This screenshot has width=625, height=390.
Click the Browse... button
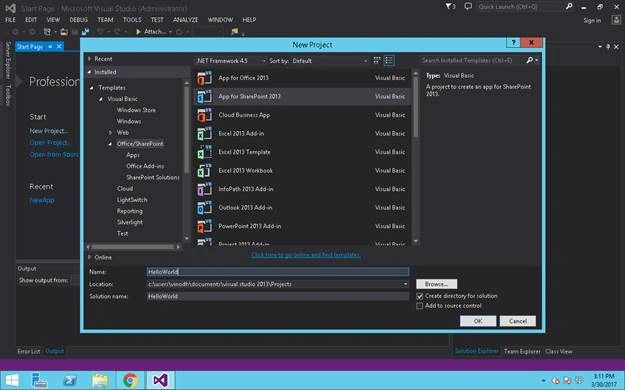[436, 284]
